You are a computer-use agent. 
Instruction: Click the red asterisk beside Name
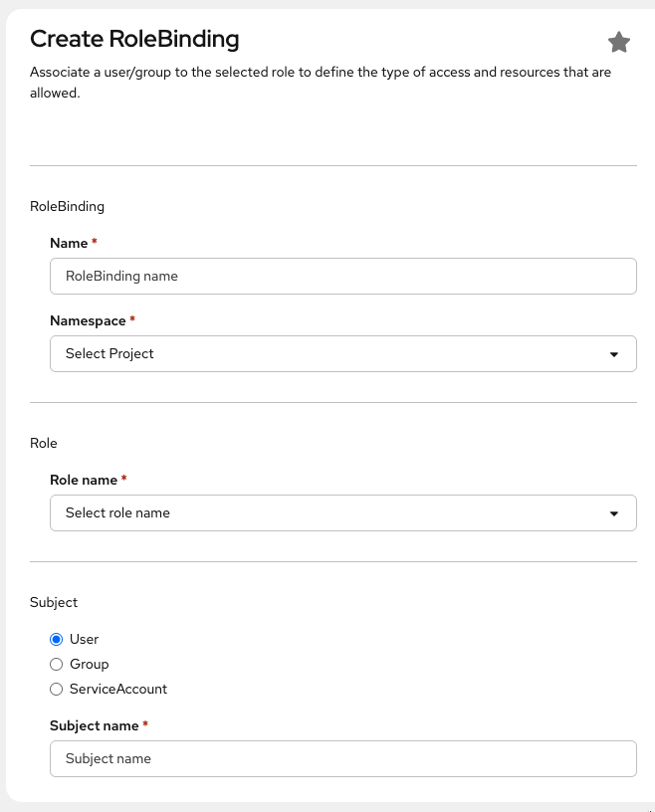tap(95, 239)
